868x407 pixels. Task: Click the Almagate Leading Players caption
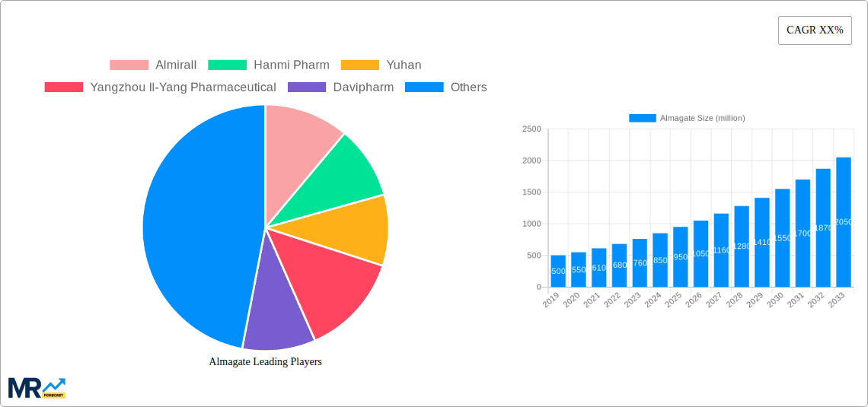[x=265, y=361]
